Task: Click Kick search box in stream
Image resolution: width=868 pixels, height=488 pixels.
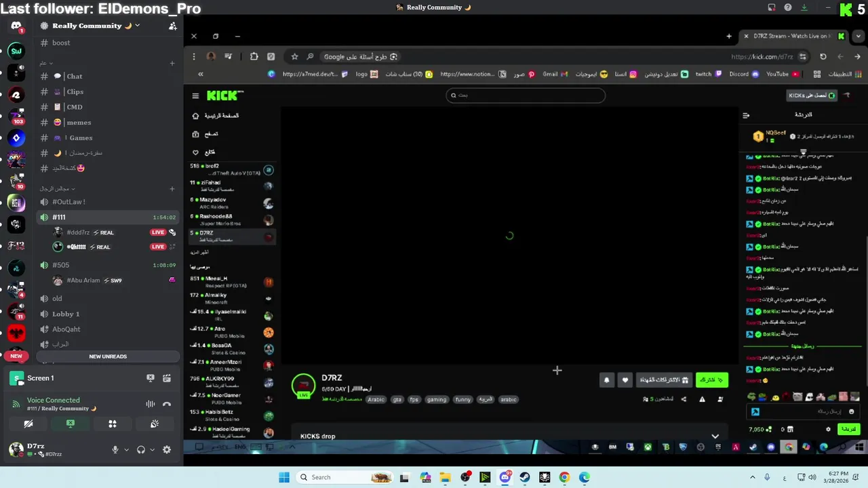Action: 526,96
